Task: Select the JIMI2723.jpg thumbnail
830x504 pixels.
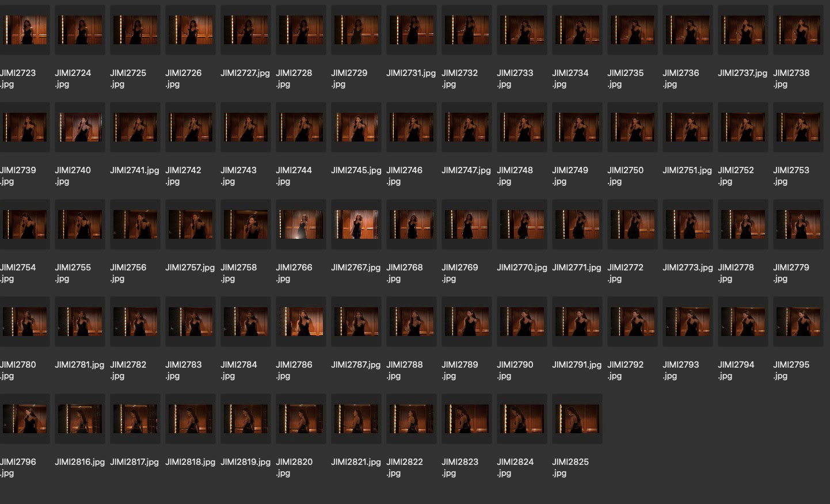Action: pos(24,30)
